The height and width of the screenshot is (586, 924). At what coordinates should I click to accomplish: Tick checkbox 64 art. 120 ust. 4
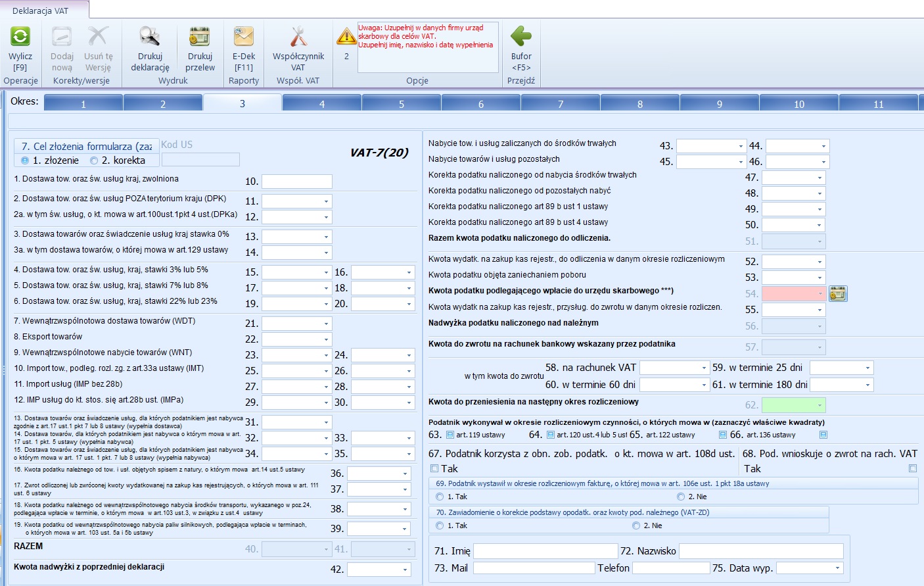click(x=551, y=435)
